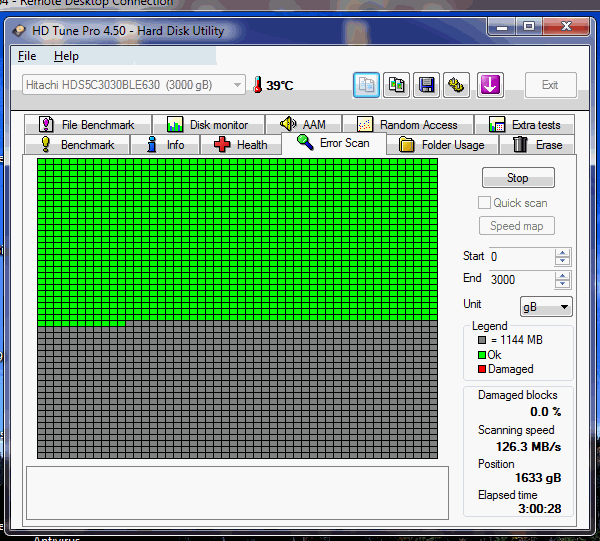Image resolution: width=600 pixels, height=541 pixels.
Task: Click the 126.3 MB/s scanning speed value
Action: click(x=528, y=447)
